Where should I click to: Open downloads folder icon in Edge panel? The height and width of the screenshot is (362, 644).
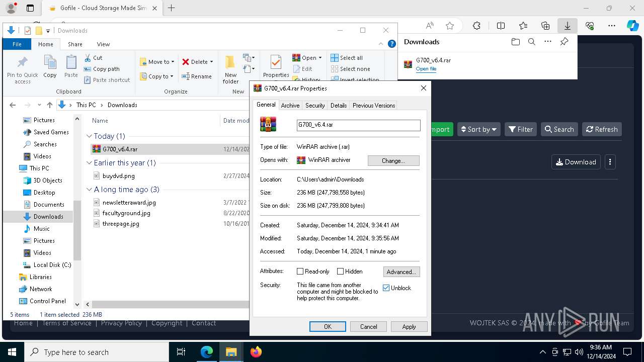tap(515, 42)
